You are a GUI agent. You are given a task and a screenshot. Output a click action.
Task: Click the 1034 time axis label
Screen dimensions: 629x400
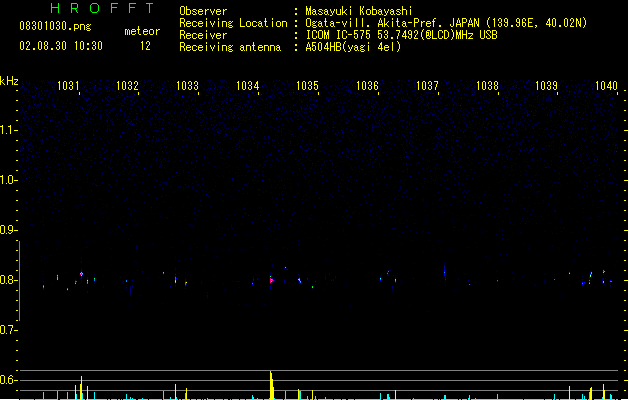247,85
